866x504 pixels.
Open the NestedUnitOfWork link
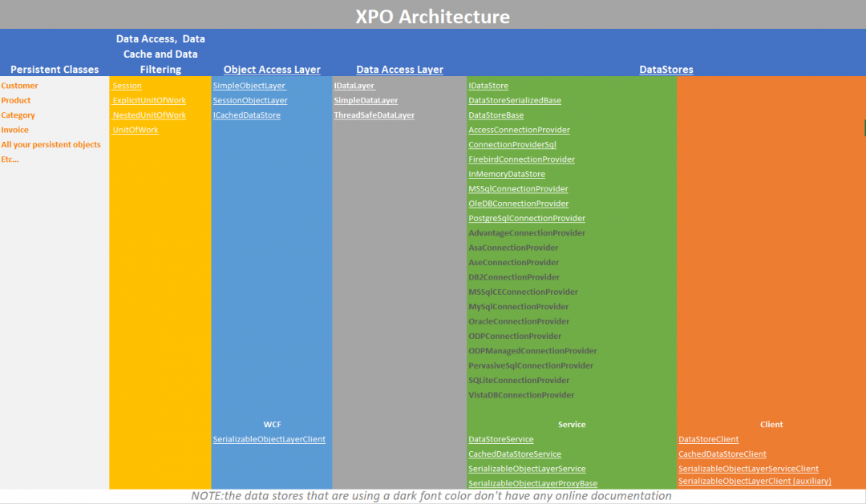pos(150,115)
